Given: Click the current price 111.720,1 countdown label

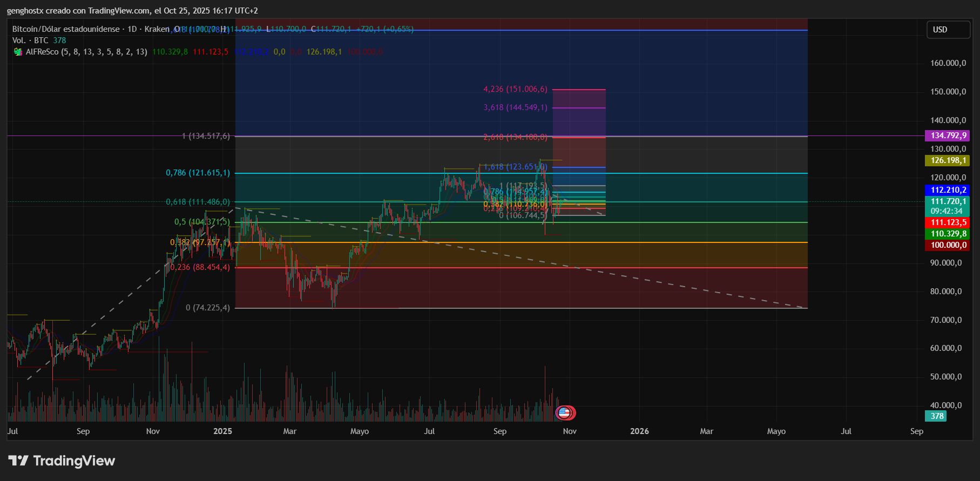Looking at the screenshot, I should pos(948,206).
